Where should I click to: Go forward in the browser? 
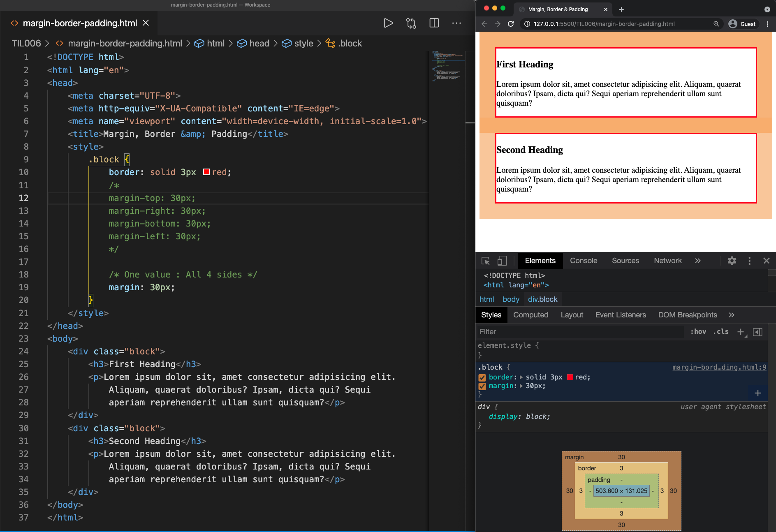(x=498, y=24)
